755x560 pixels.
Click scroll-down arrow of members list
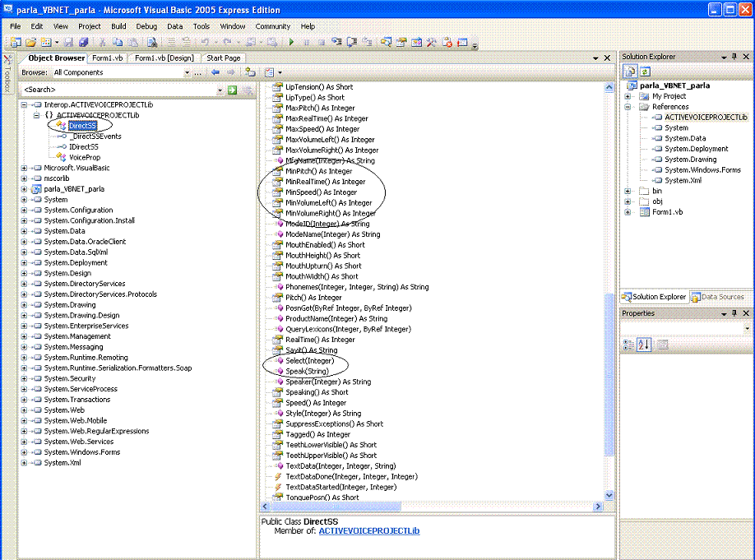[x=609, y=496]
